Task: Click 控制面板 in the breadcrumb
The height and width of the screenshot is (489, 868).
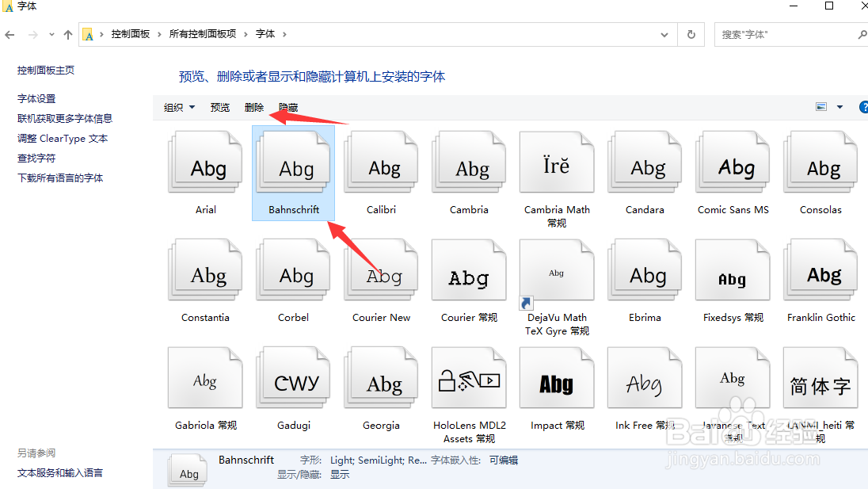Action: 131,34
